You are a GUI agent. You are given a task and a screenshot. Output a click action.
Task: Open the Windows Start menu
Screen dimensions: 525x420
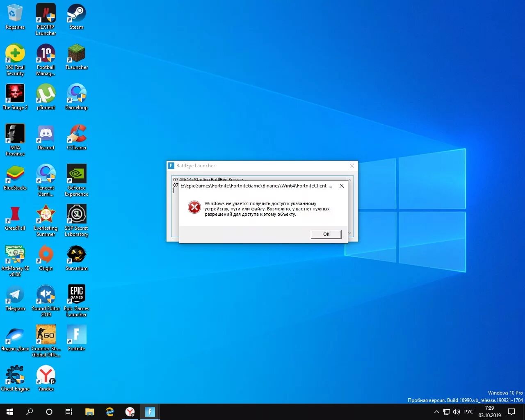point(10,412)
